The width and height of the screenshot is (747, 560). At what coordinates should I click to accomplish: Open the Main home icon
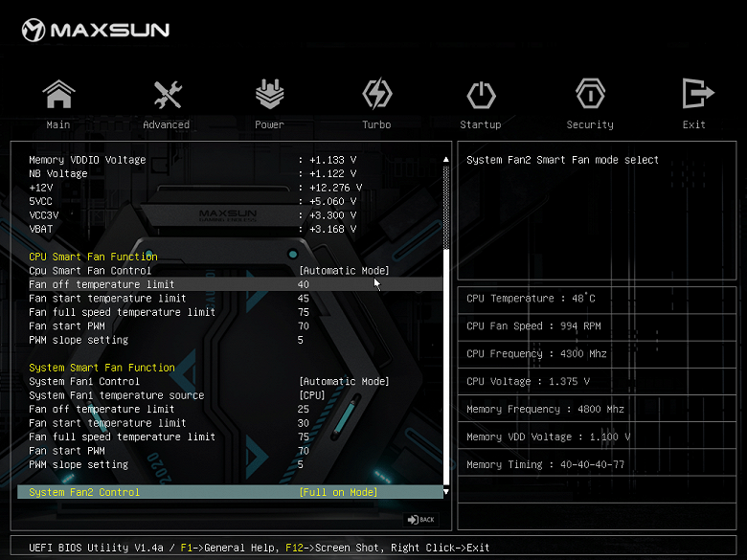point(58,94)
